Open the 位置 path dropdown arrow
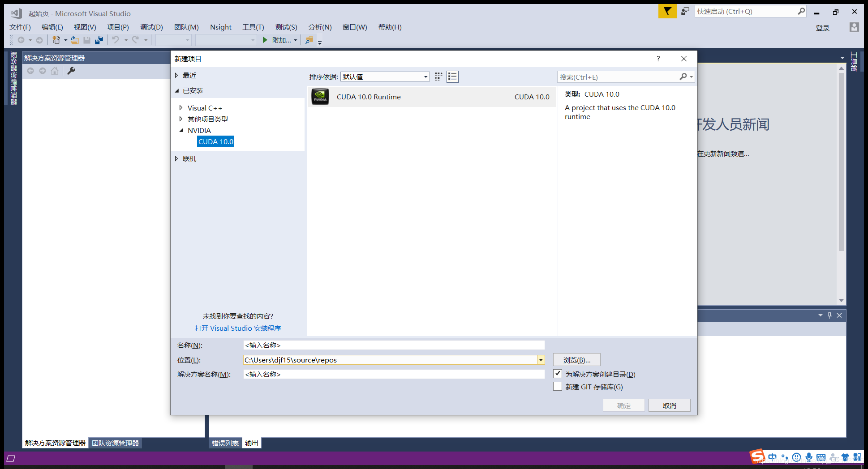This screenshot has width=868, height=469. [x=541, y=360]
